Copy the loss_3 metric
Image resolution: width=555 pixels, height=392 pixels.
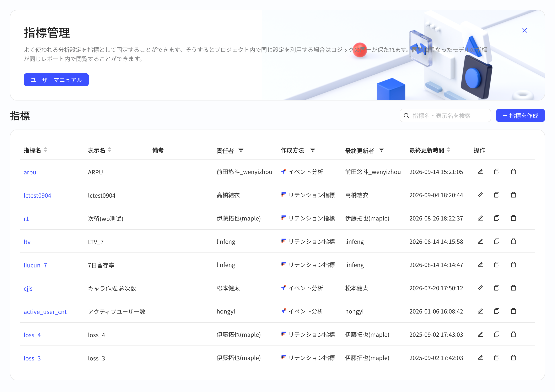497,358
